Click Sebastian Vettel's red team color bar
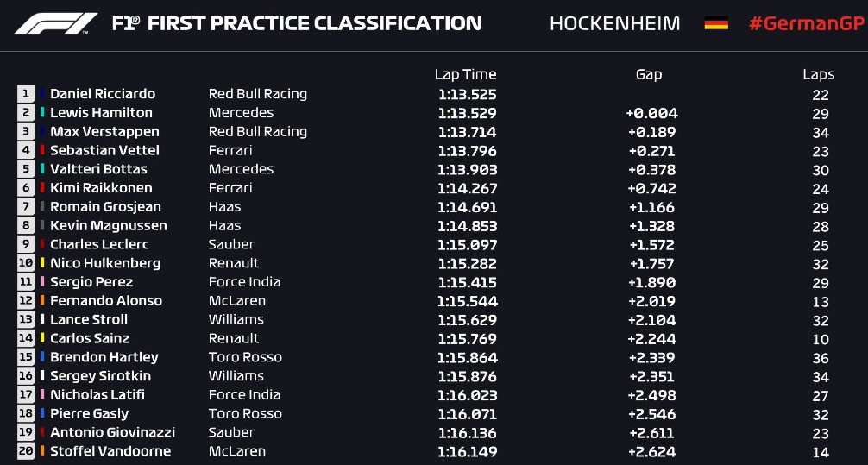The image size is (868, 465). pyautogui.click(x=42, y=150)
